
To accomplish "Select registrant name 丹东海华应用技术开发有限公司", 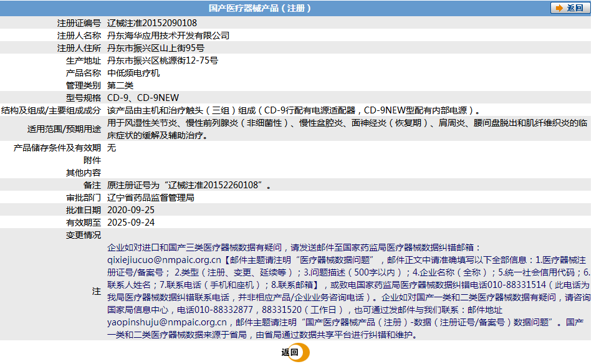I will pyautogui.click(x=168, y=36).
